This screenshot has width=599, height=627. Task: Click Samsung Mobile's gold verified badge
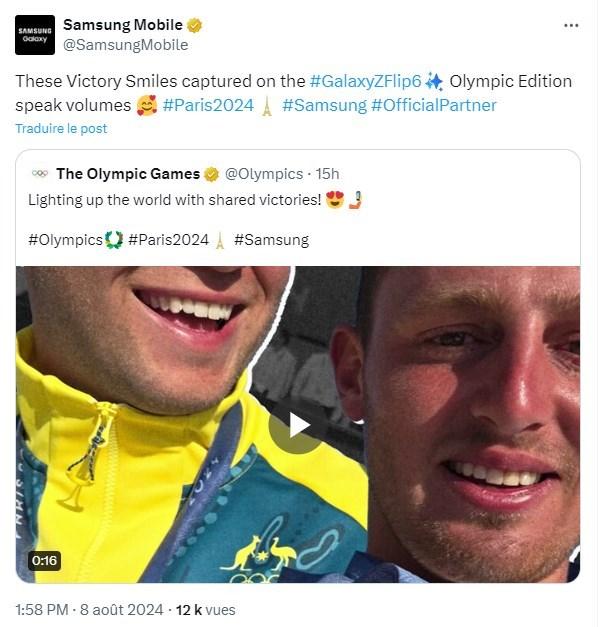[195, 25]
